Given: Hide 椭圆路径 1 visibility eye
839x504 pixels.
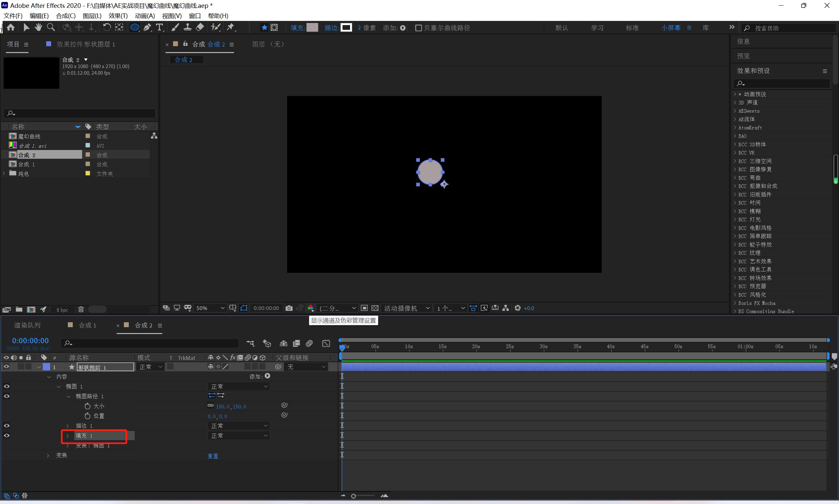Looking at the screenshot, I should 7,396.
